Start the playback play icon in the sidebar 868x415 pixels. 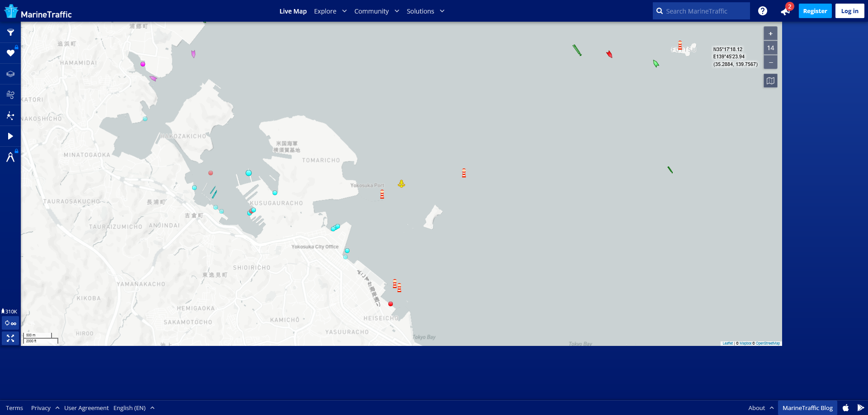pos(10,136)
